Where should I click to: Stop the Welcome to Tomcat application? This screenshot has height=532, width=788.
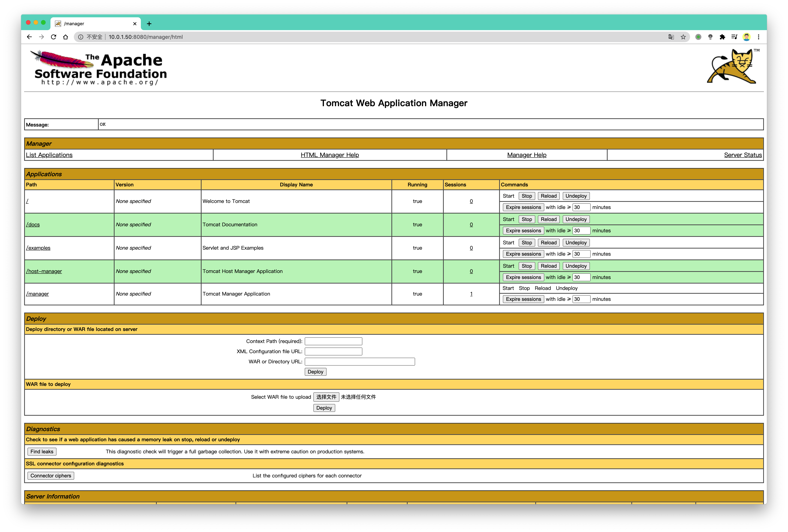[527, 196]
